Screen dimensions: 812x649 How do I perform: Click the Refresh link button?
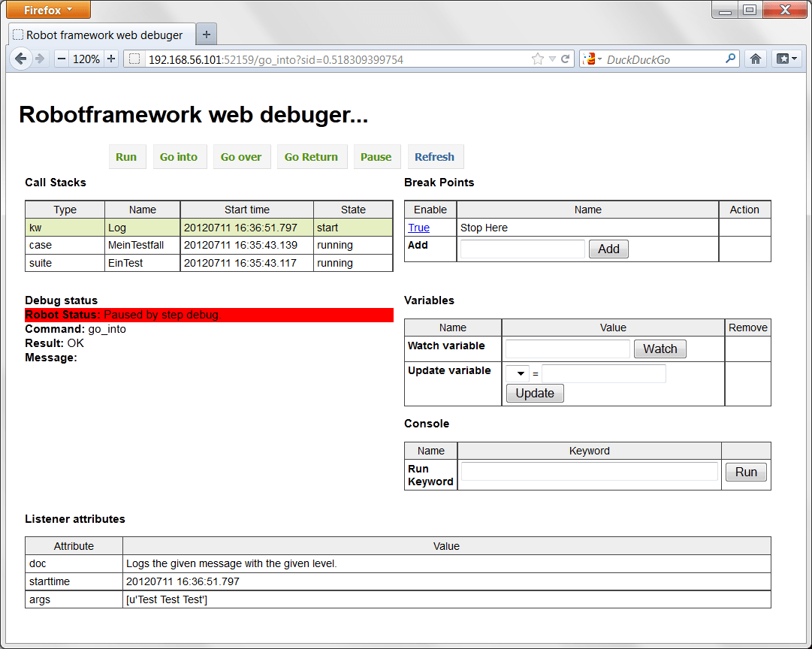(x=434, y=157)
